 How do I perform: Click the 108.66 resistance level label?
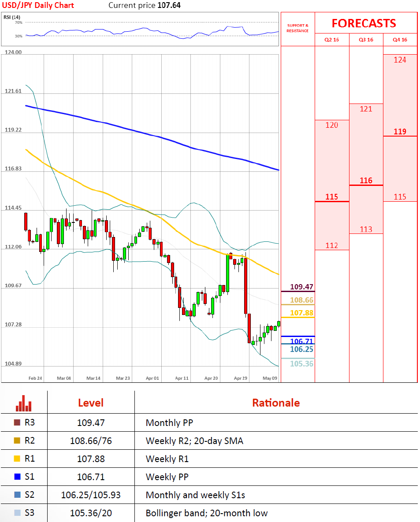tap(302, 300)
